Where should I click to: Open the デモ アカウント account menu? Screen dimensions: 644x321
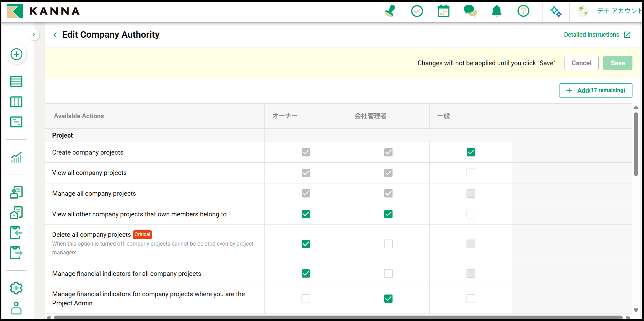611,11
